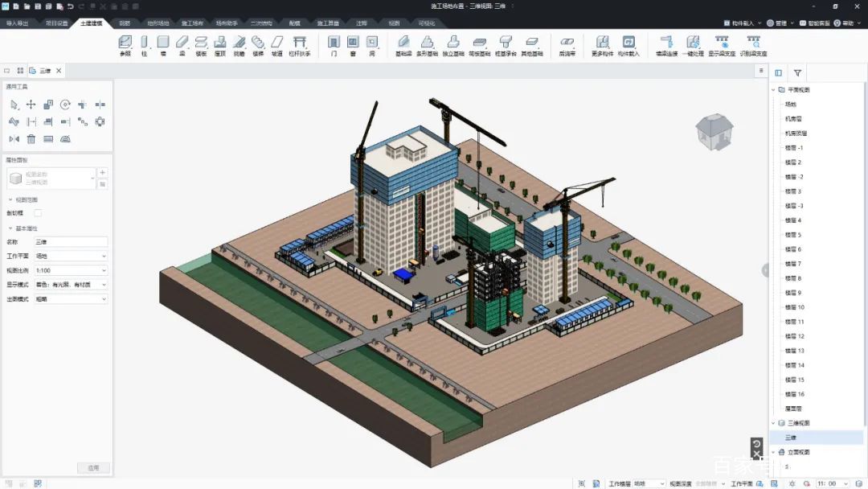Click the house-shaped view cube
This screenshot has height=489, width=868.
pos(714,132)
